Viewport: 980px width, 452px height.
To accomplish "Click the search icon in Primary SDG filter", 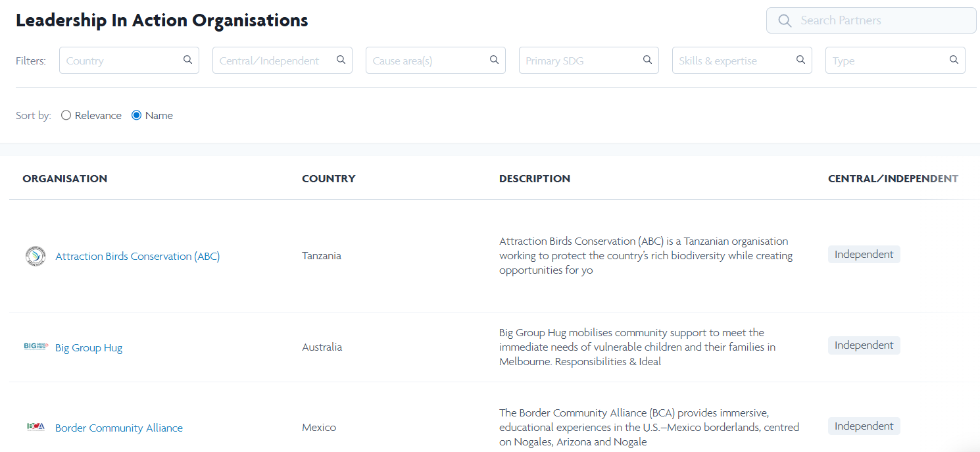I will 647,60.
